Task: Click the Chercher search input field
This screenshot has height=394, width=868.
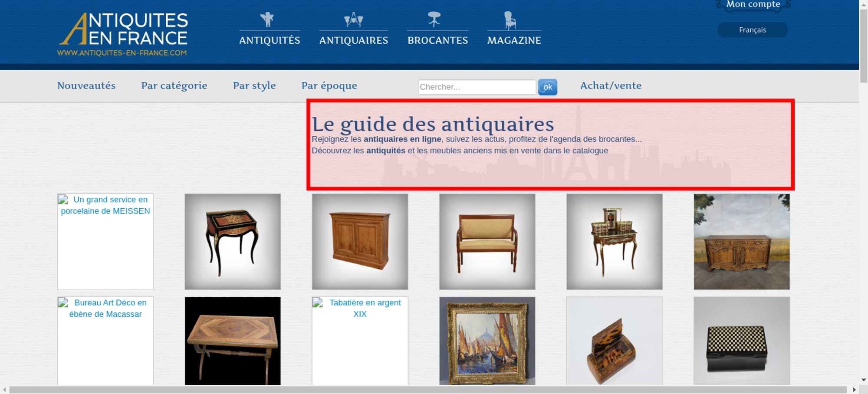Action: (x=477, y=87)
